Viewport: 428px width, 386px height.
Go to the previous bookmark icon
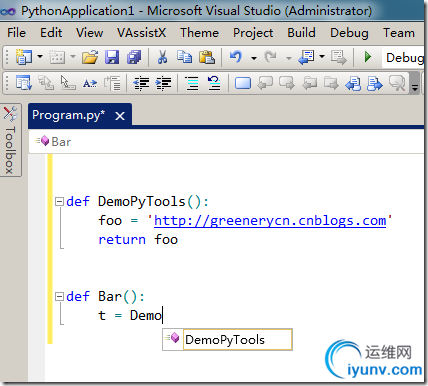point(265,83)
